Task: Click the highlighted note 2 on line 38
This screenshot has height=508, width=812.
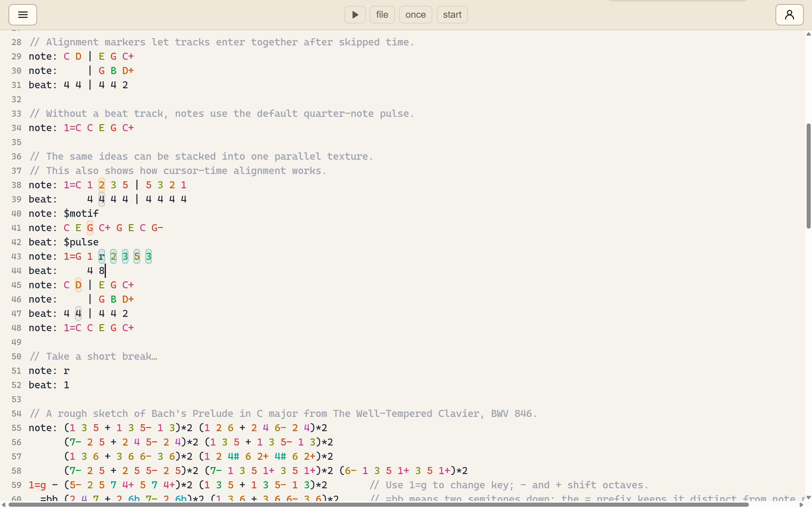Action: (x=102, y=185)
